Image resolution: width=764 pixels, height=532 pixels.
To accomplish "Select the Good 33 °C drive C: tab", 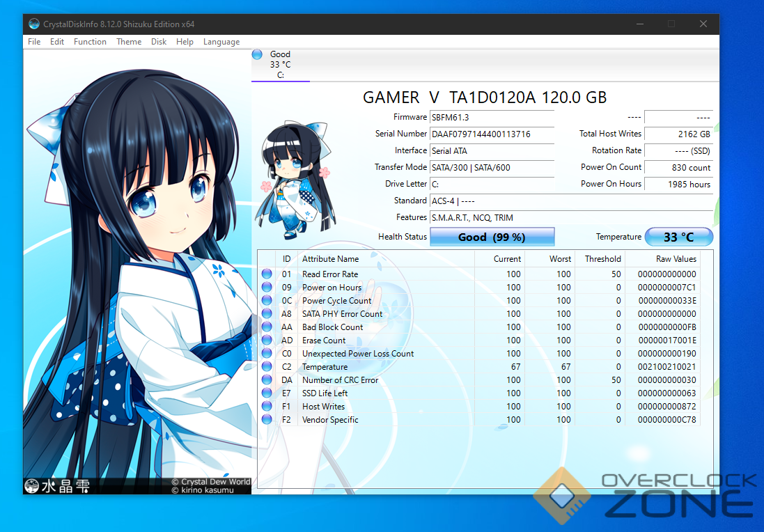I will point(280,64).
